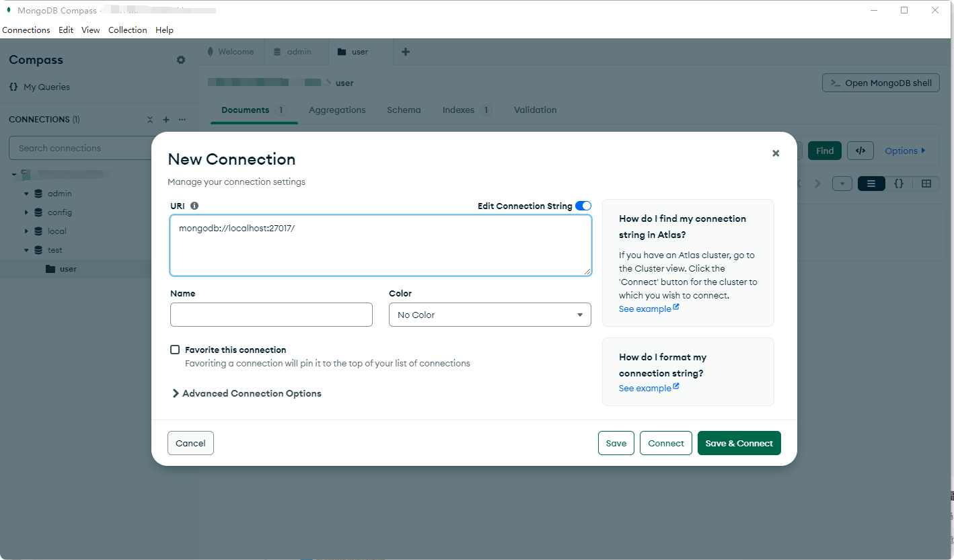Click the Connect button
This screenshot has width=954, height=560.
[666, 443]
